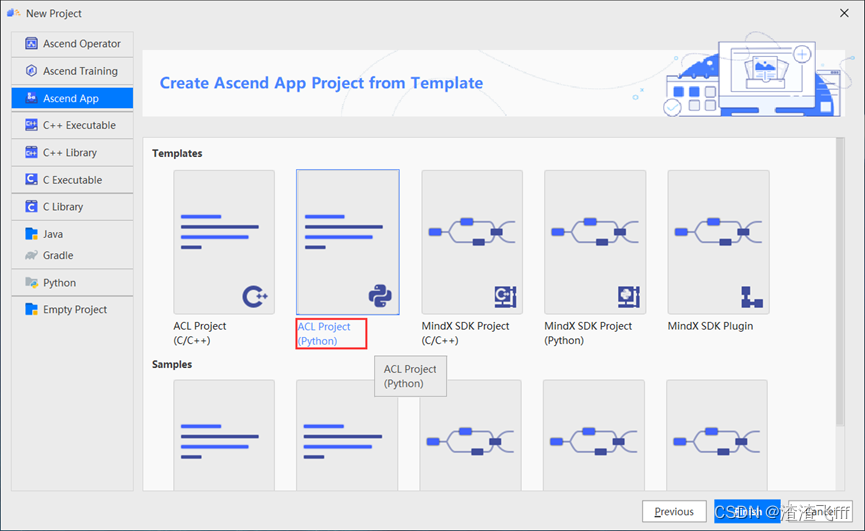Choose the fifth sample card under Samples
Screen dimensions: 865x531
coord(717,435)
